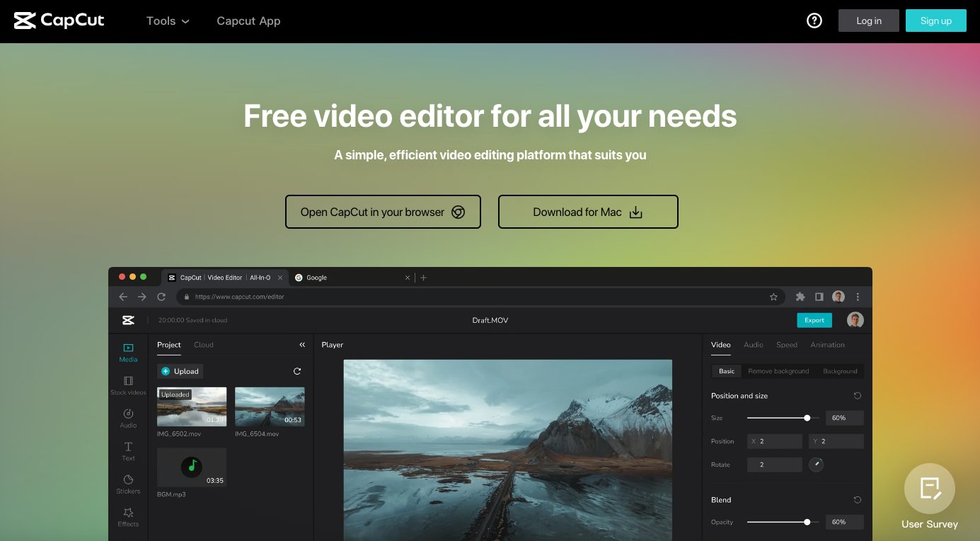Open the browser three-dot menu
Screen dimensions: 980x541
click(858, 297)
